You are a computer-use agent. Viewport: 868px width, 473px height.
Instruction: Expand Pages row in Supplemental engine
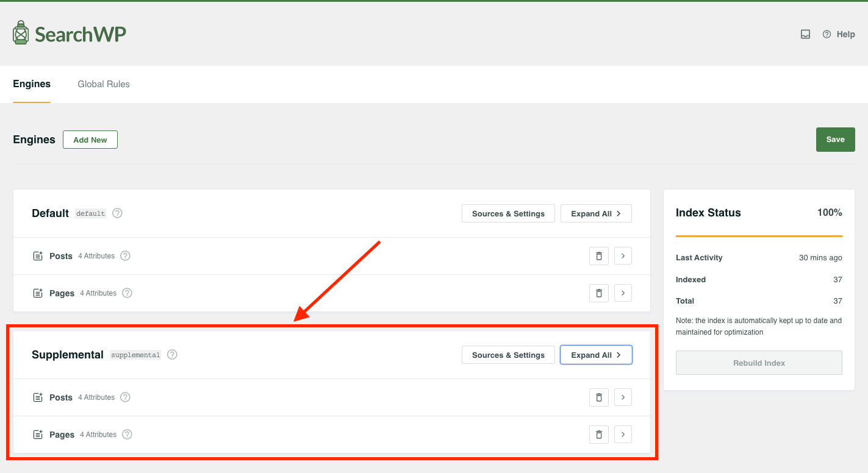pos(623,435)
